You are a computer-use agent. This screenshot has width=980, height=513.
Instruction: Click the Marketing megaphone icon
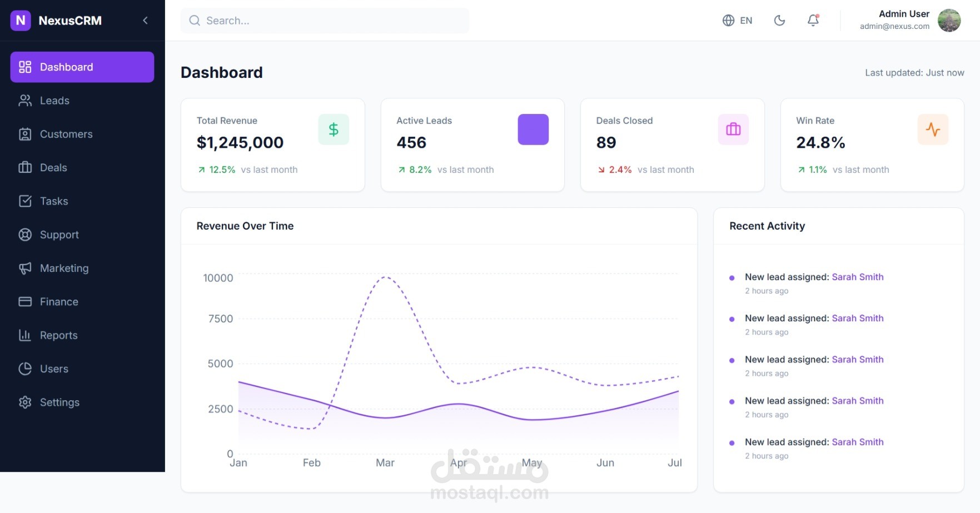[25, 268]
